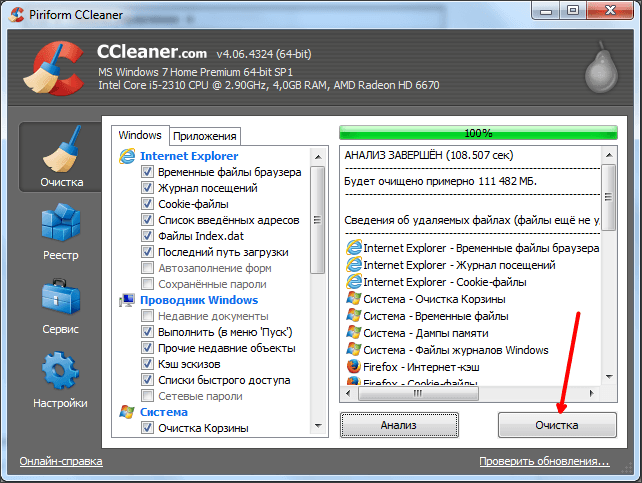Click the Система Windows flag icon

127,412
